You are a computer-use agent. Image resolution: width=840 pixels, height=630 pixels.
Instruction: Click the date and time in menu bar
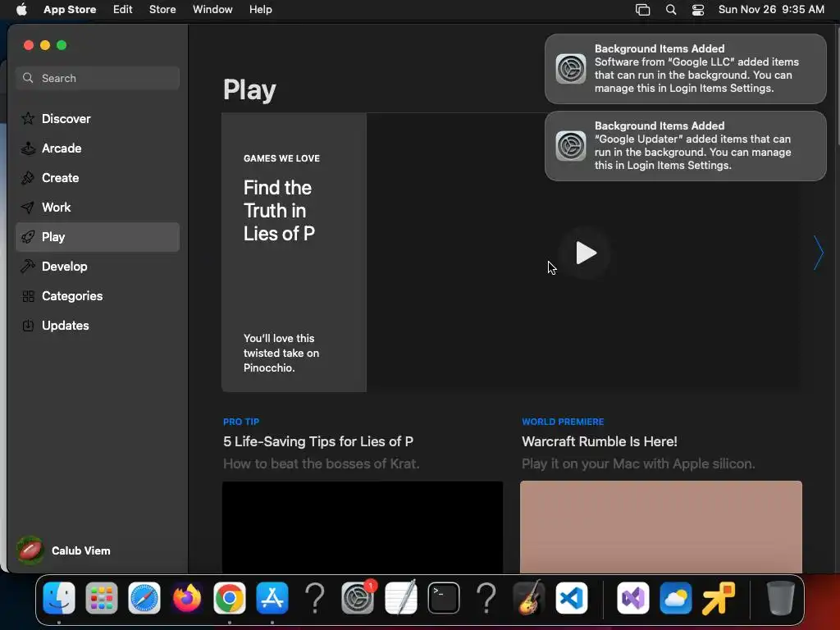(x=771, y=10)
